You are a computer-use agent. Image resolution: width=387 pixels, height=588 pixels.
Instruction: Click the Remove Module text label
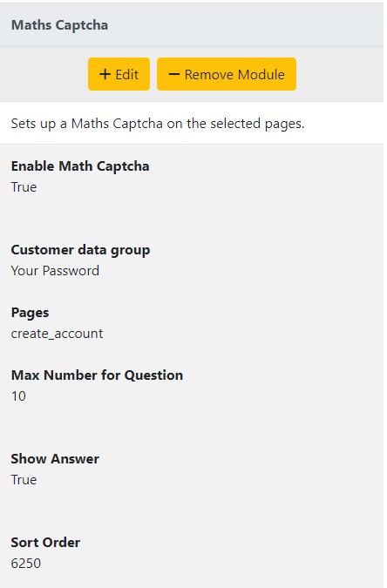[234, 74]
